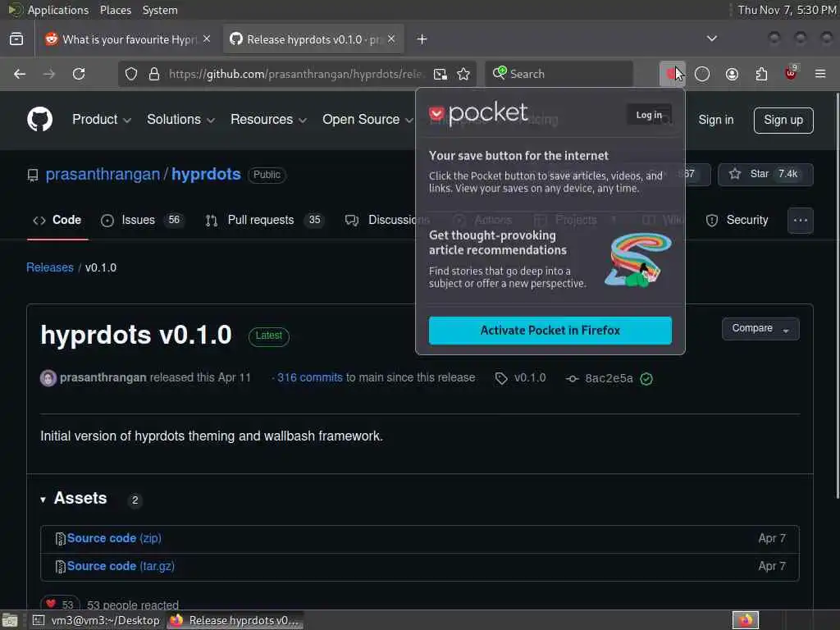Click the Firefox icon in bottom-right tray
The image size is (840, 630).
coord(746,620)
